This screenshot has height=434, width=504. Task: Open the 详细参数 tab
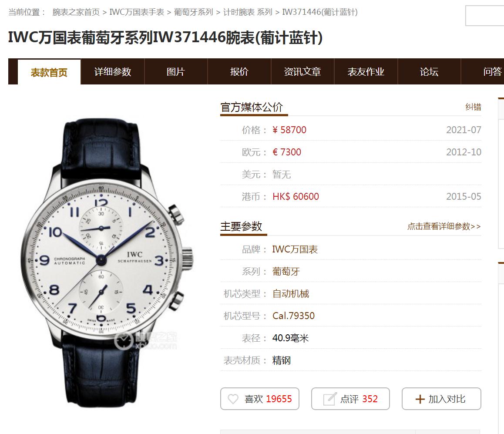pos(112,71)
